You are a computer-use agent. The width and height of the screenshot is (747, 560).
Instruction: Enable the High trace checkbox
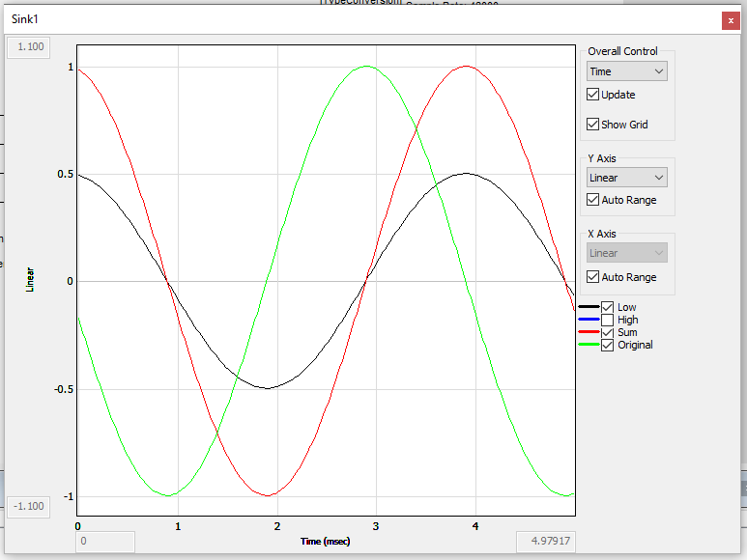coord(608,320)
